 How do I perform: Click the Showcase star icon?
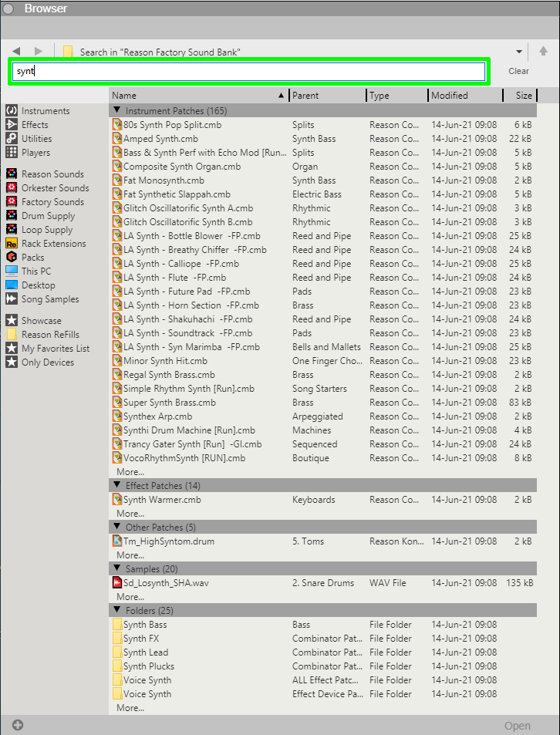[x=12, y=321]
